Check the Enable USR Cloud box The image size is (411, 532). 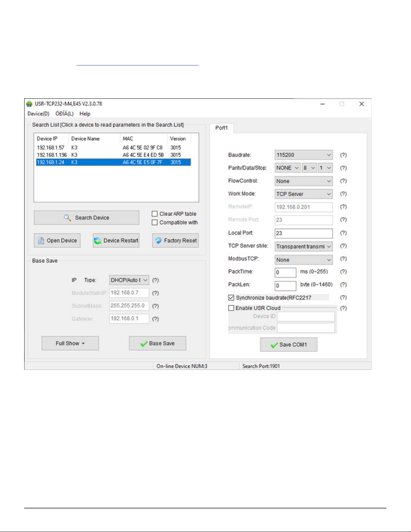pyautogui.click(x=231, y=308)
